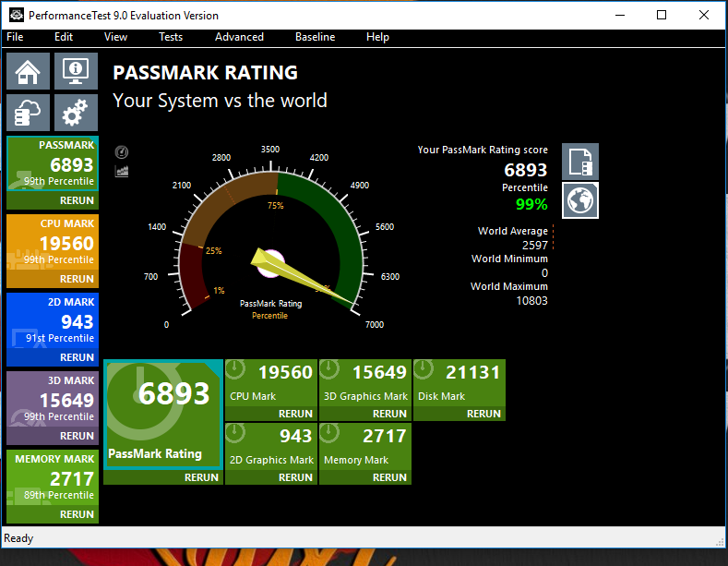Click the PerformanceTest title bar app icon
The image size is (728, 566).
[17, 15]
